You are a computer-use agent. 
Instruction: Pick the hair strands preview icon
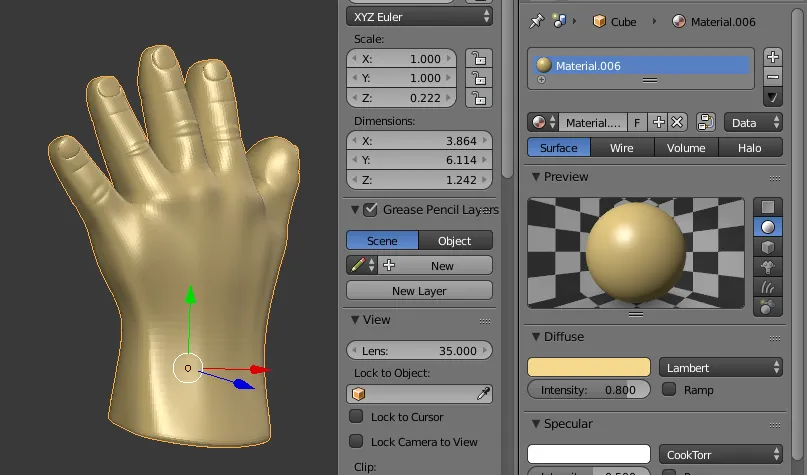pyautogui.click(x=767, y=287)
